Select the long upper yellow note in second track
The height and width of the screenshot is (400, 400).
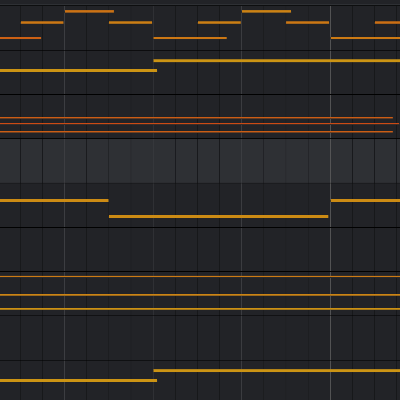277,61
